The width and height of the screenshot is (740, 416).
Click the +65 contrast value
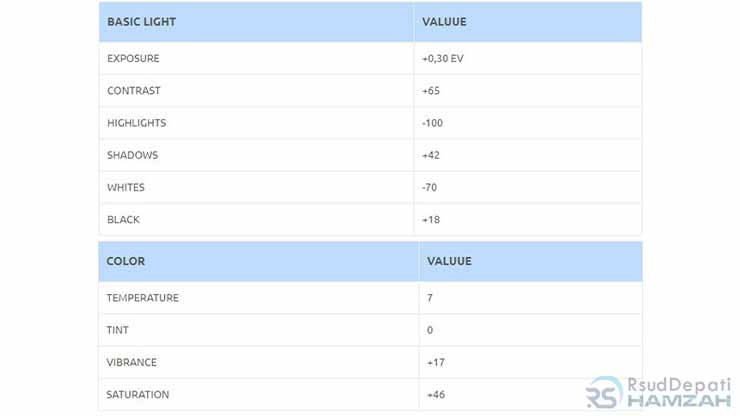(x=431, y=91)
